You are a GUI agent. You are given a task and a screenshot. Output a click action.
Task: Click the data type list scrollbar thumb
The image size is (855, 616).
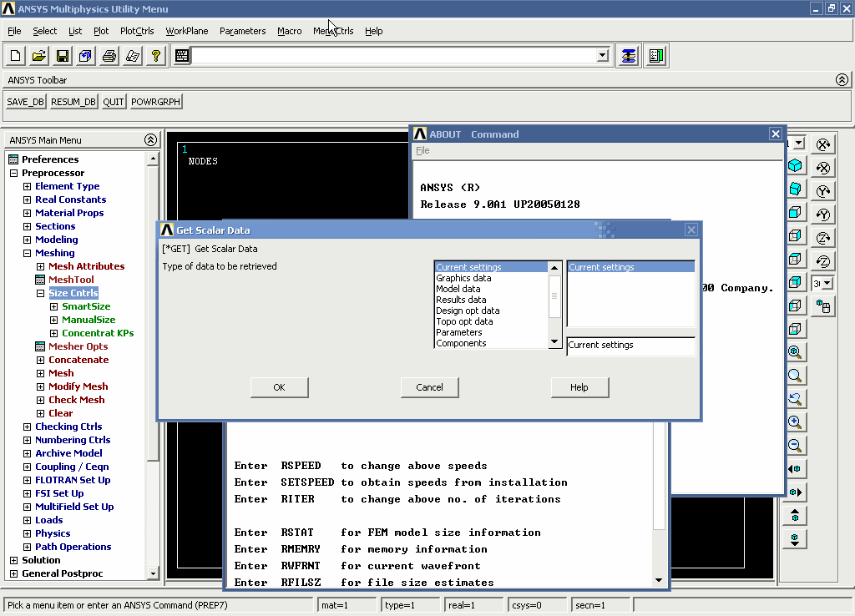click(x=554, y=296)
